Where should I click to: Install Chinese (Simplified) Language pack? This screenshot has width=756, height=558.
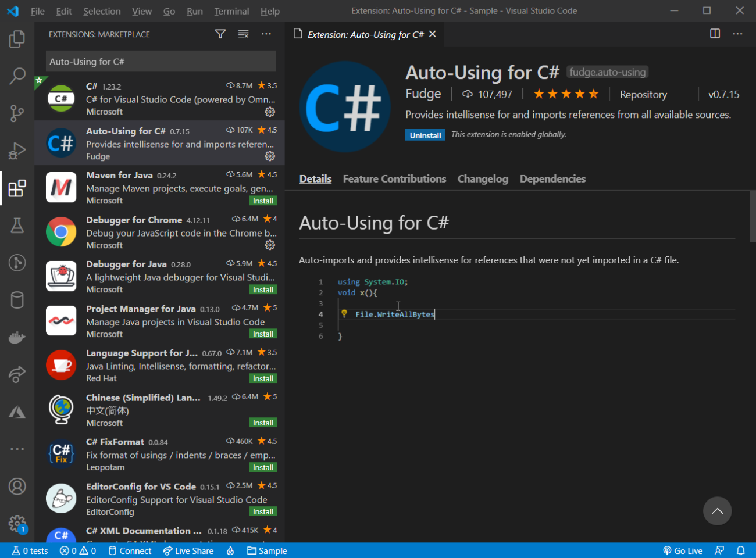click(263, 423)
